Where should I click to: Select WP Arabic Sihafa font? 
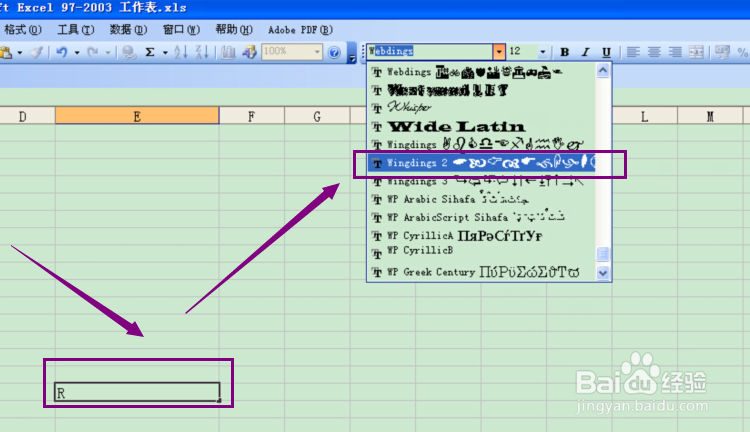[482, 199]
